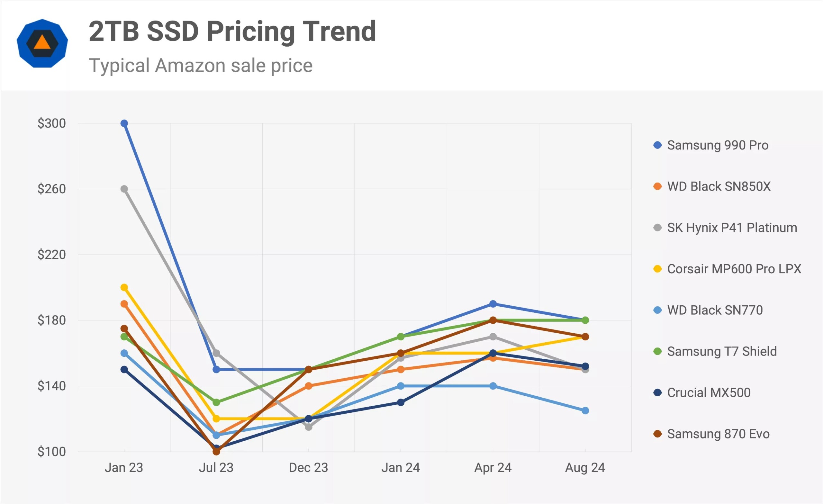Click the dark navy Crucial MX500 legend dot
Viewport: 823px width, 504px height.
pos(657,393)
